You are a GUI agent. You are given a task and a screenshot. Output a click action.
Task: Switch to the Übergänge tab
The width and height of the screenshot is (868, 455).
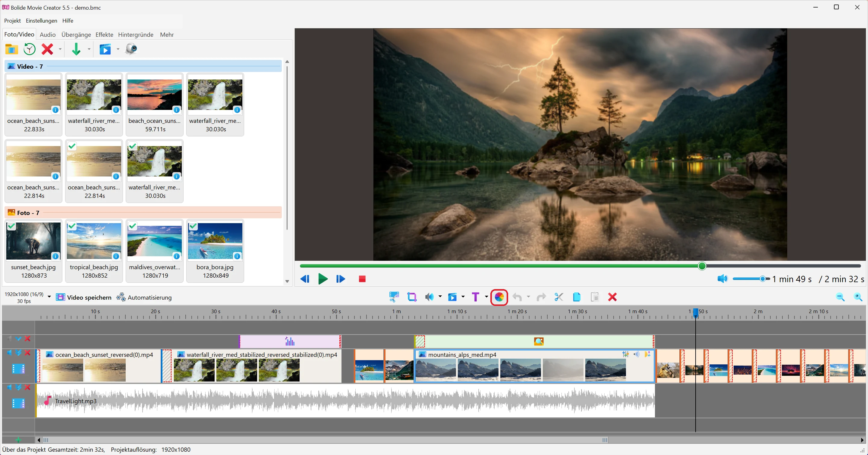pyautogui.click(x=76, y=35)
